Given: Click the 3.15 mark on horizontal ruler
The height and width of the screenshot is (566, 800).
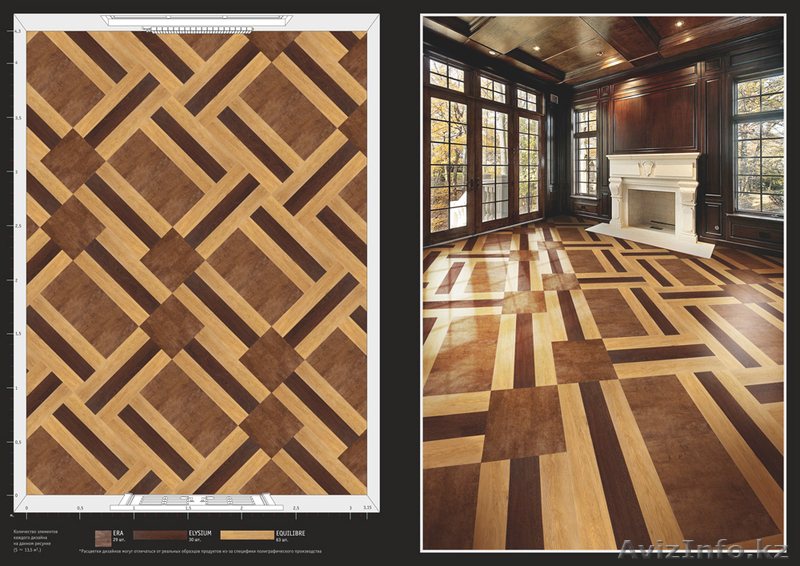Looking at the screenshot, I should pos(367,508).
